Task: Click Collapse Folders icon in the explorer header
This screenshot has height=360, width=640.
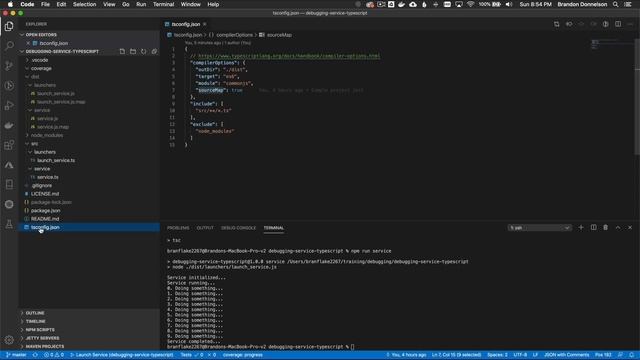Action: [x=154, y=51]
